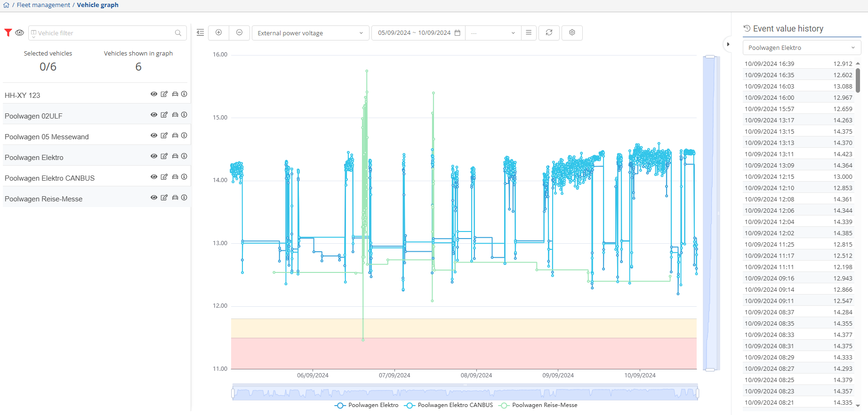This screenshot has width=868, height=415.
Task: Collapse the Event value history panel
Action: [x=728, y=44]
